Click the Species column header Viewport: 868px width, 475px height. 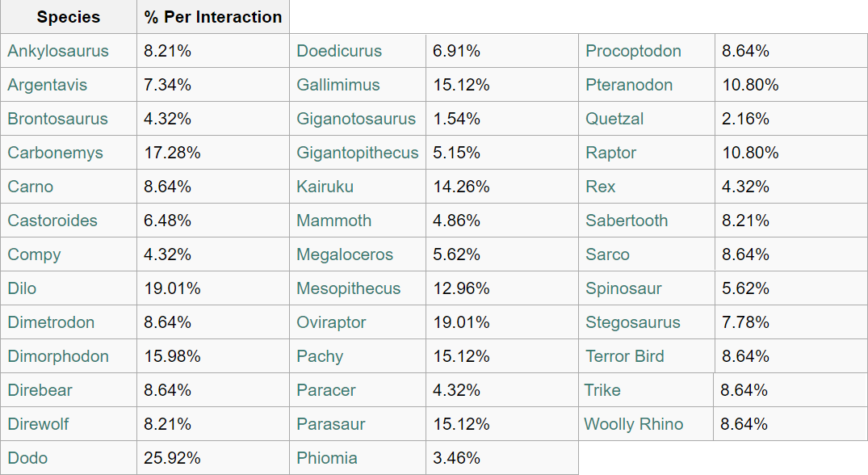pos(69,17)
